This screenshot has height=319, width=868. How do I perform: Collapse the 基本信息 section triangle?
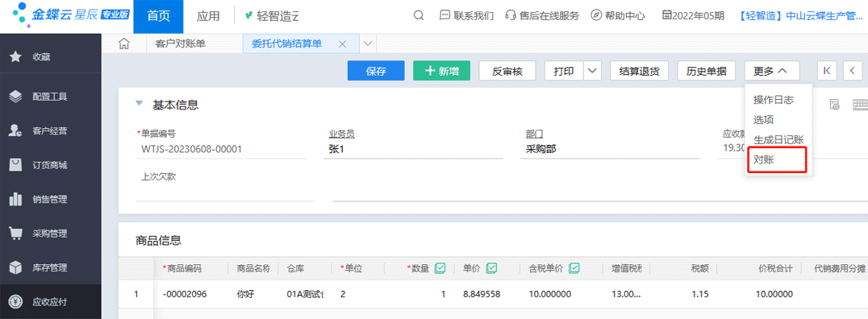pyautogui.click(x=140, y=103)
